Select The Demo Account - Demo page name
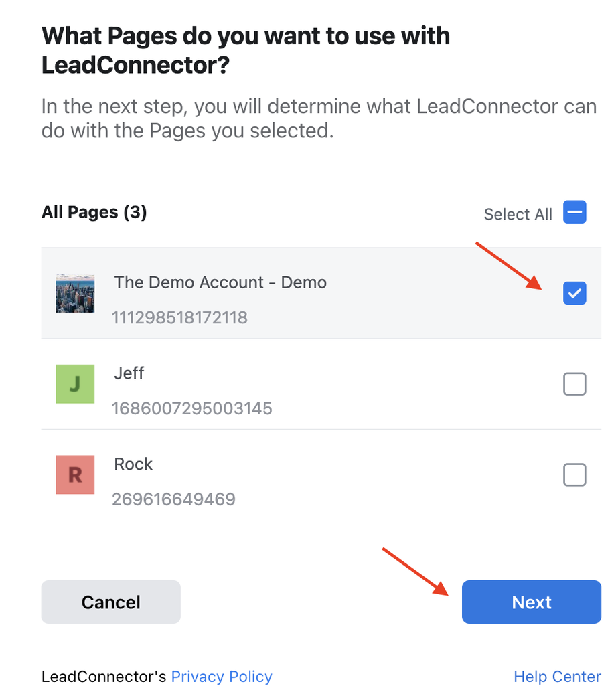 (220, 282)
